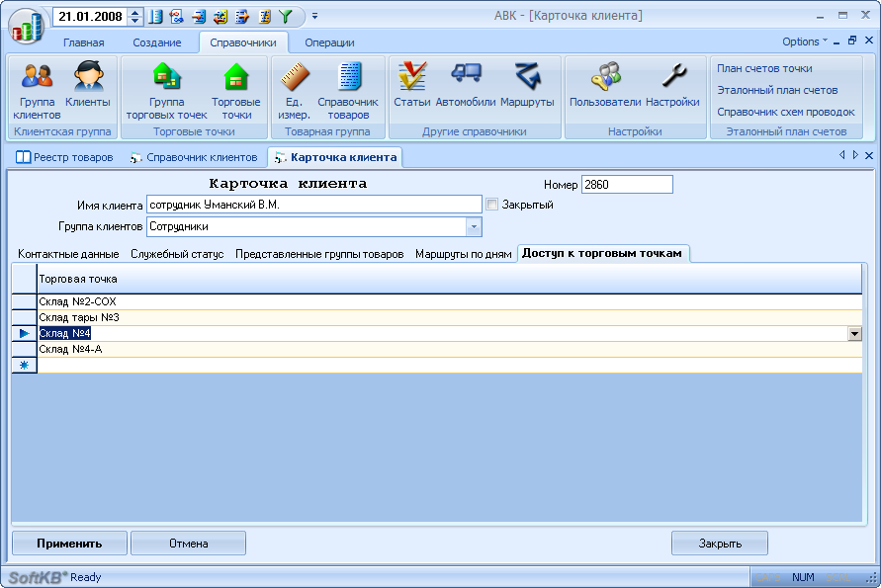Viewport: 881px width, 588px height.
Task: Click the Ready status text
Action: [85, 577]
